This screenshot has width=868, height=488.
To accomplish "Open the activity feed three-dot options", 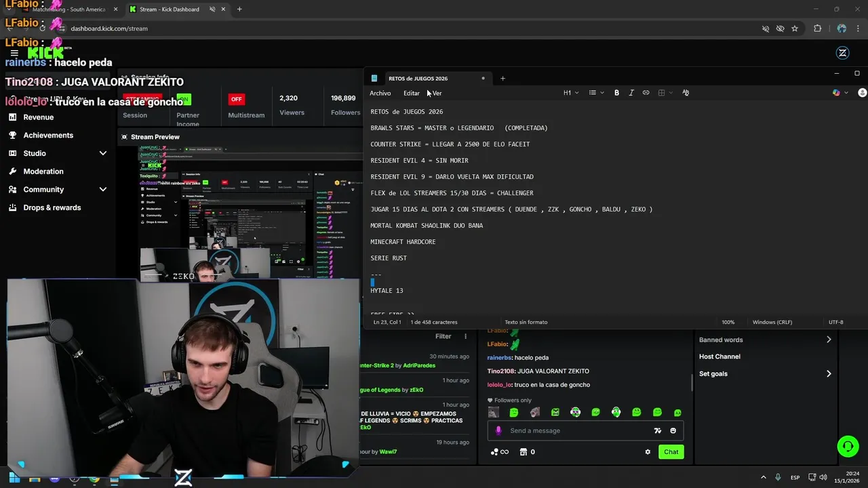I will point(465,336).
